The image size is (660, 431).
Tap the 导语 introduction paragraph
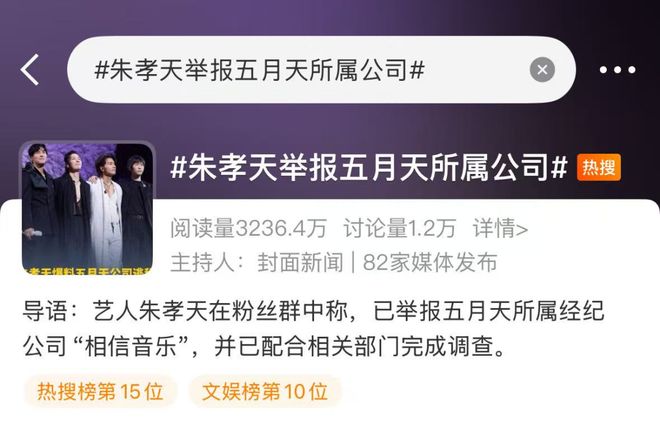click(x=314, y=329)
